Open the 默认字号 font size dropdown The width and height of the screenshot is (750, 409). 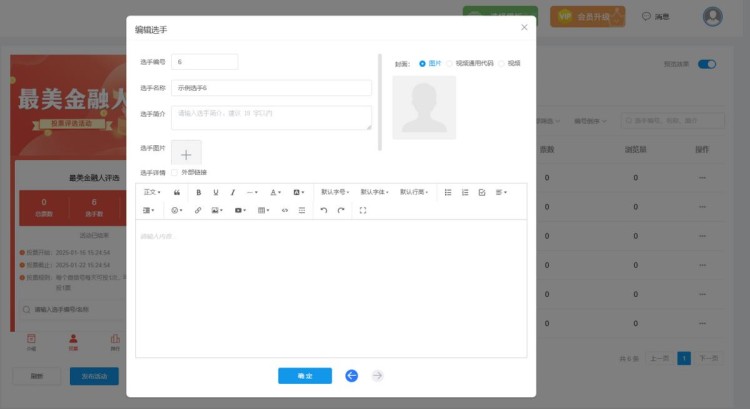point(335,192)
